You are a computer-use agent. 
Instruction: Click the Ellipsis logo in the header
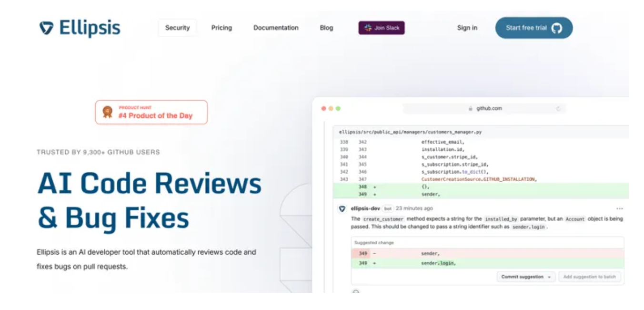coord(80,28)
